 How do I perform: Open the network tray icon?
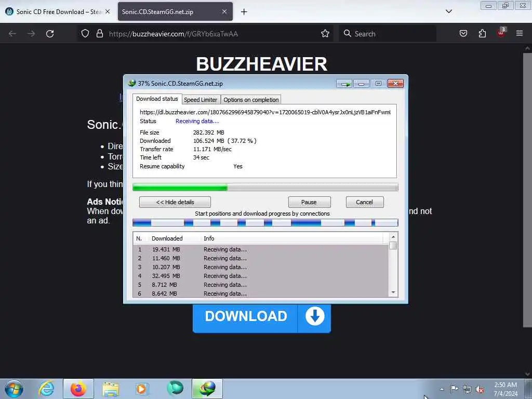467,389
